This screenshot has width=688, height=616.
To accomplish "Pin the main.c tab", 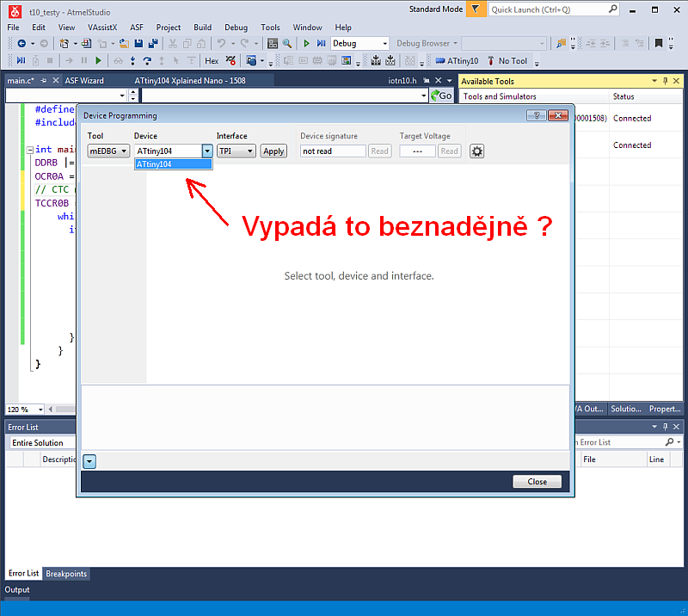I will coord(44,80).
